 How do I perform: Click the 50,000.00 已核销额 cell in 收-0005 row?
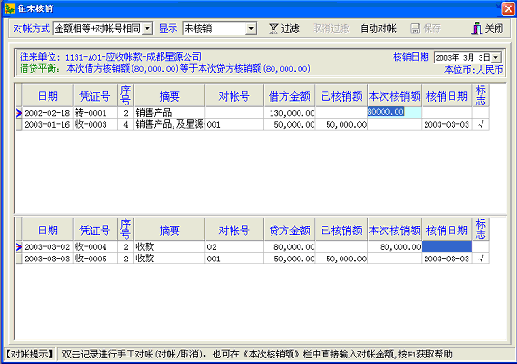[x=341, y=258]
